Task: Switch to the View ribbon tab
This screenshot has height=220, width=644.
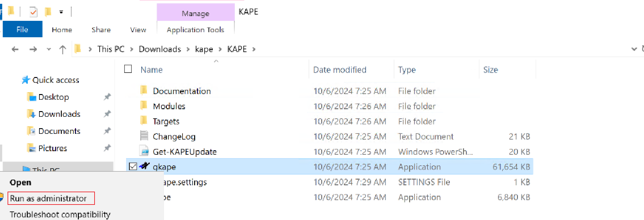Action: pyautogui.click(x=138, y=30)
